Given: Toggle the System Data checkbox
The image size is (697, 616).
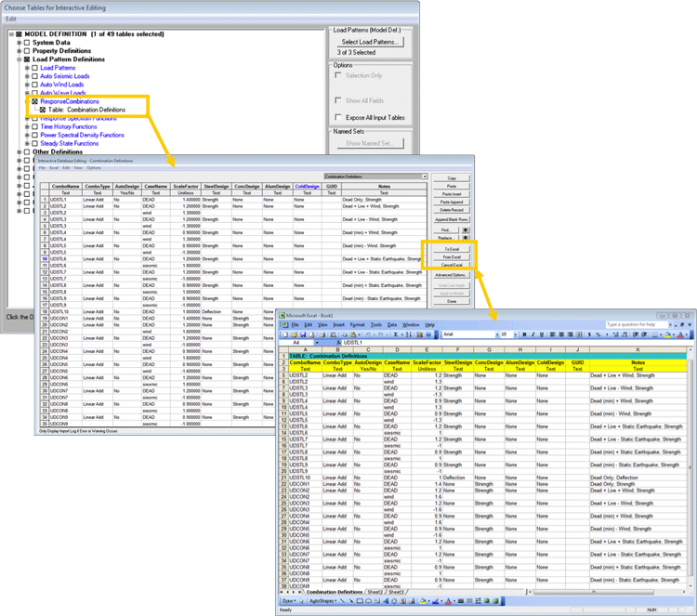Looking at the screenshot, I should click(x=27, y=43).
